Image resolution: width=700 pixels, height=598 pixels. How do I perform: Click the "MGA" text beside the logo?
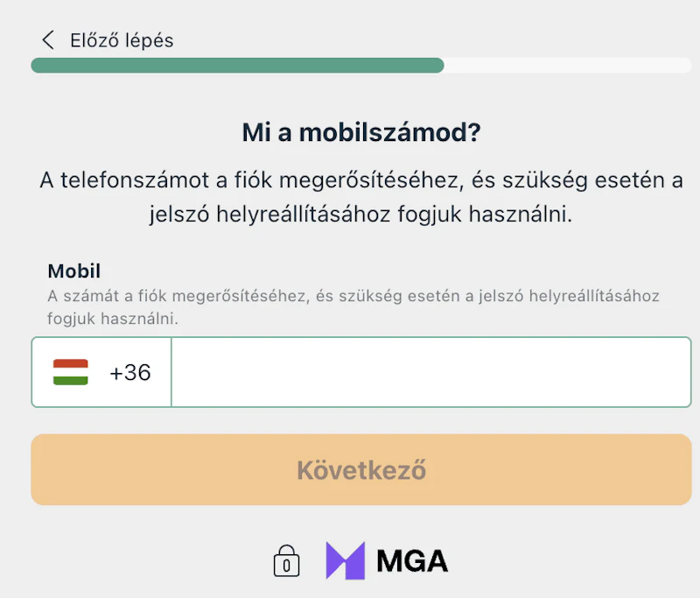tap(412, 560)
